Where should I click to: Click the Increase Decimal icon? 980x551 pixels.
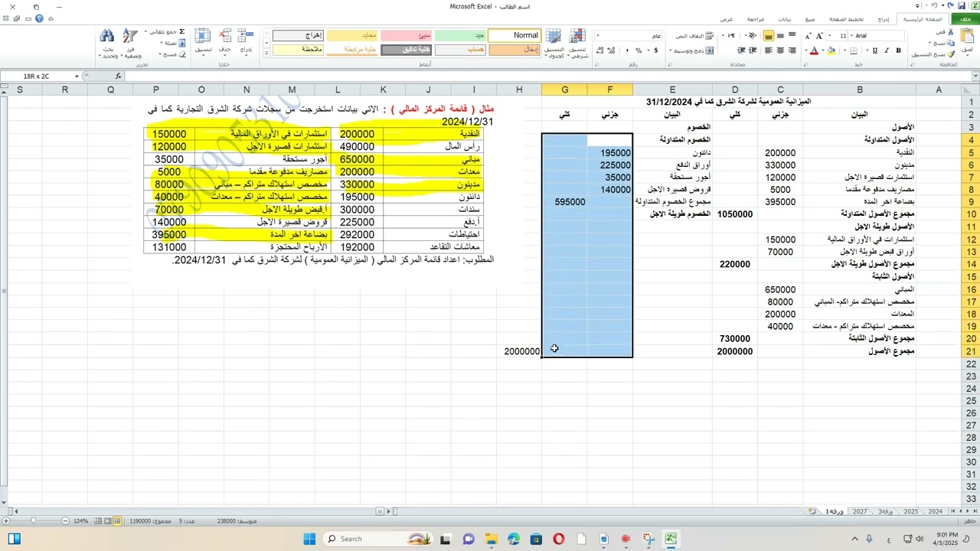click(x=612, y=51)
